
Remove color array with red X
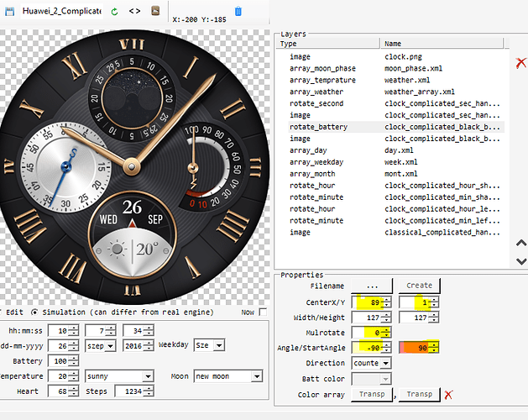click(448, 395)
